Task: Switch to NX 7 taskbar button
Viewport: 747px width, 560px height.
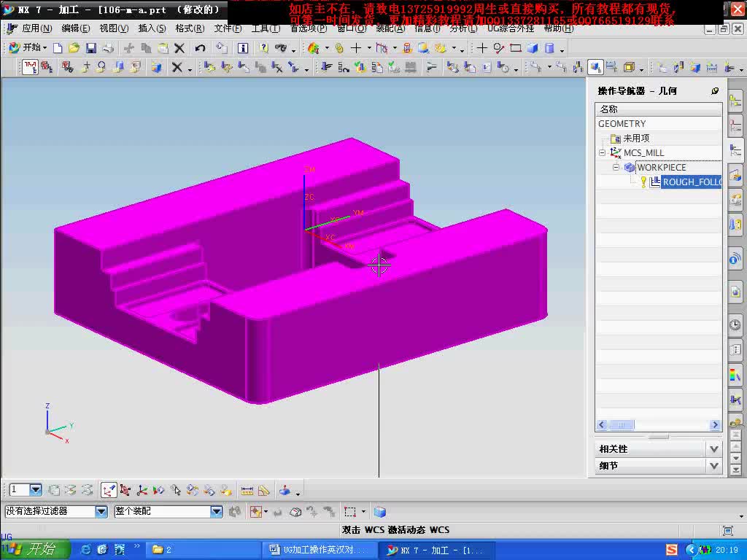Action: [436, 550]
